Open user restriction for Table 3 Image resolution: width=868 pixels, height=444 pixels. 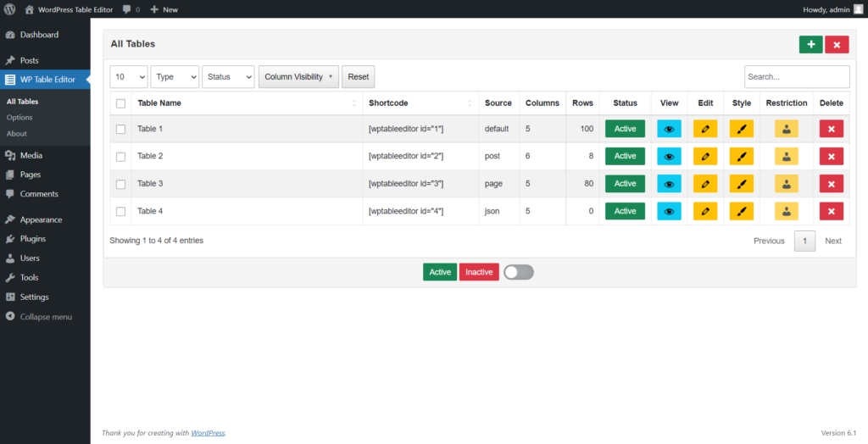[787, 184]
